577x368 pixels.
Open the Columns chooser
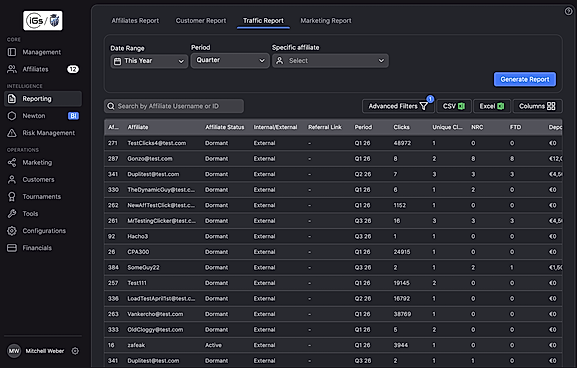[537, 106]
